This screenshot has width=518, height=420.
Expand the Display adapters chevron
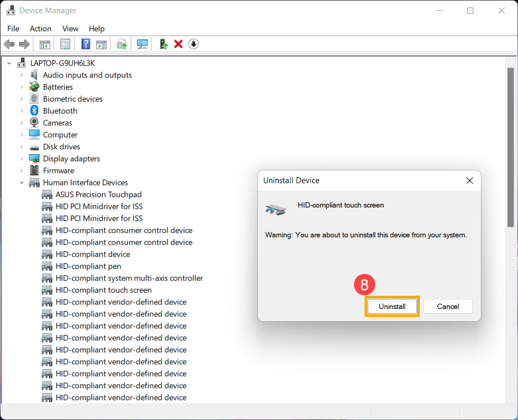(22, 159)
